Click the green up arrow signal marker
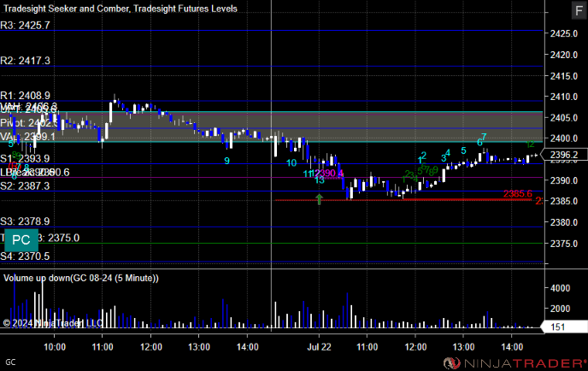 pos(319,199)
